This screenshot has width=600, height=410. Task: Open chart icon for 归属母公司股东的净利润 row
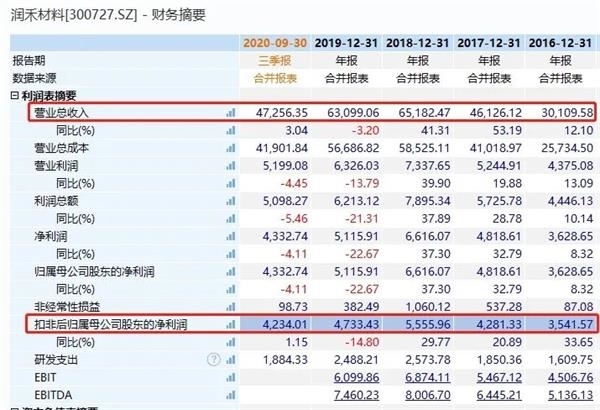231,272
